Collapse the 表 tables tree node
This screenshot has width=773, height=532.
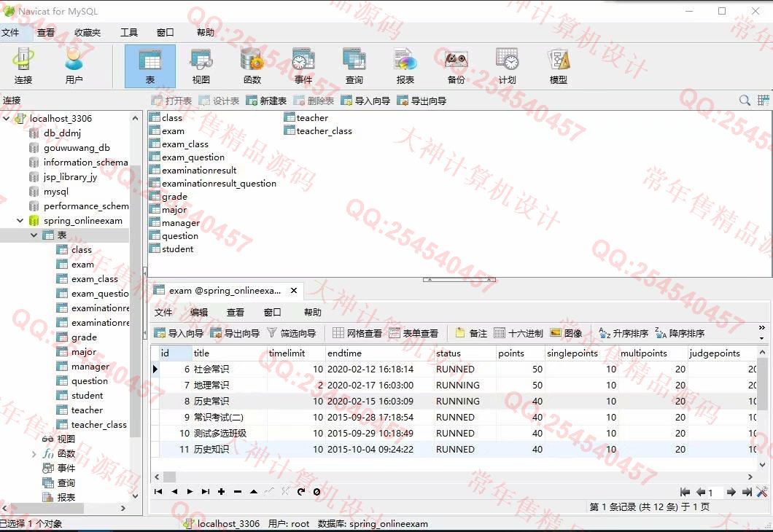[x=34, y=235]
